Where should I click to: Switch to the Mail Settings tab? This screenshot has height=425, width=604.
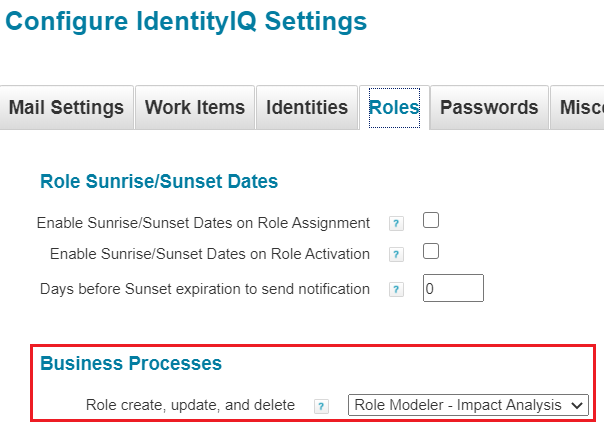pos(66,108)
